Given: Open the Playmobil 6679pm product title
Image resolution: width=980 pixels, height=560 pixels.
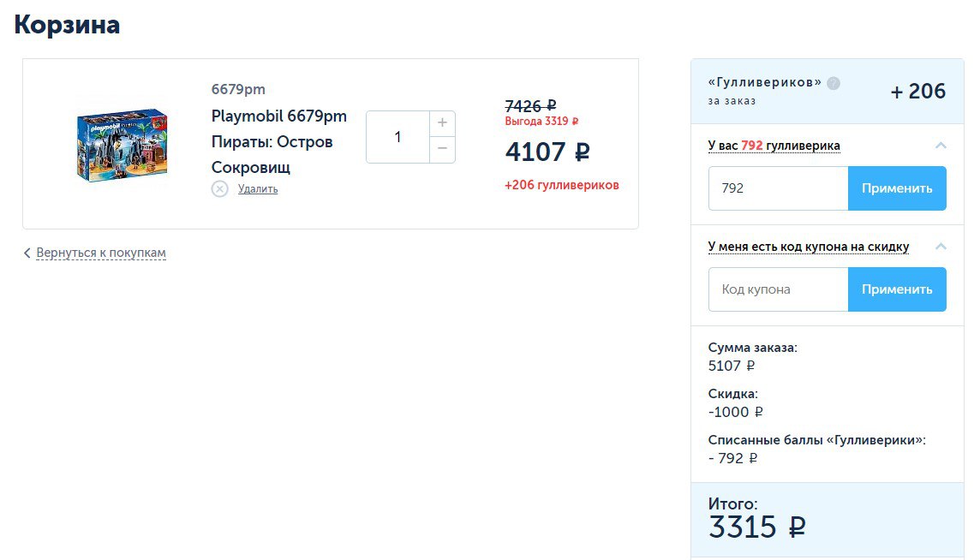Looking at the screenshot, I should (x=278, y=142).
